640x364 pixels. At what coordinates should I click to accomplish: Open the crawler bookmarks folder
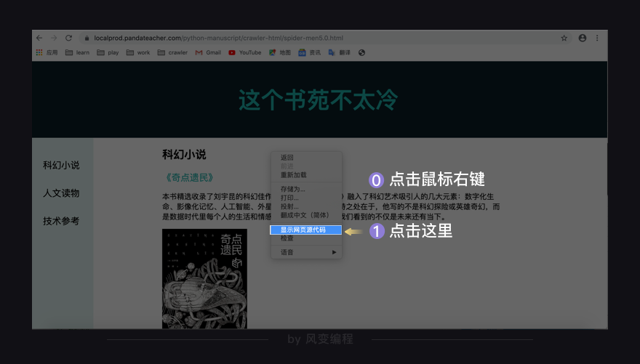[172, 52]
